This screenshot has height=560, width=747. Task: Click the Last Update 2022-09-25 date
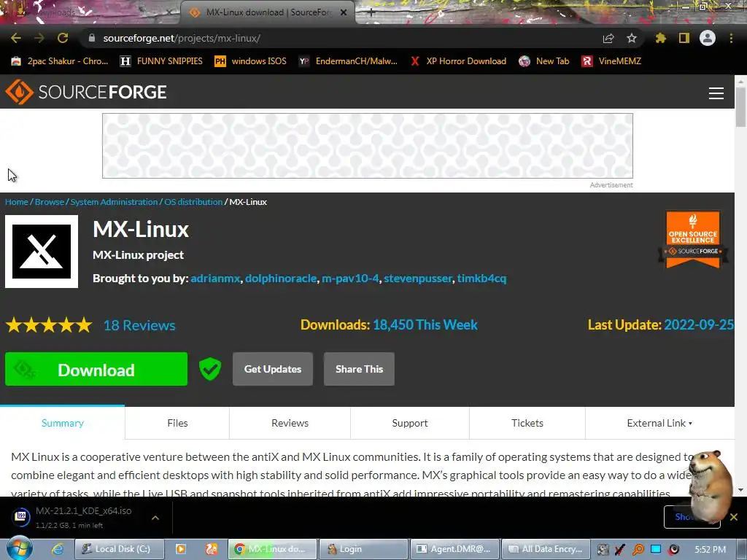[699, 324]
